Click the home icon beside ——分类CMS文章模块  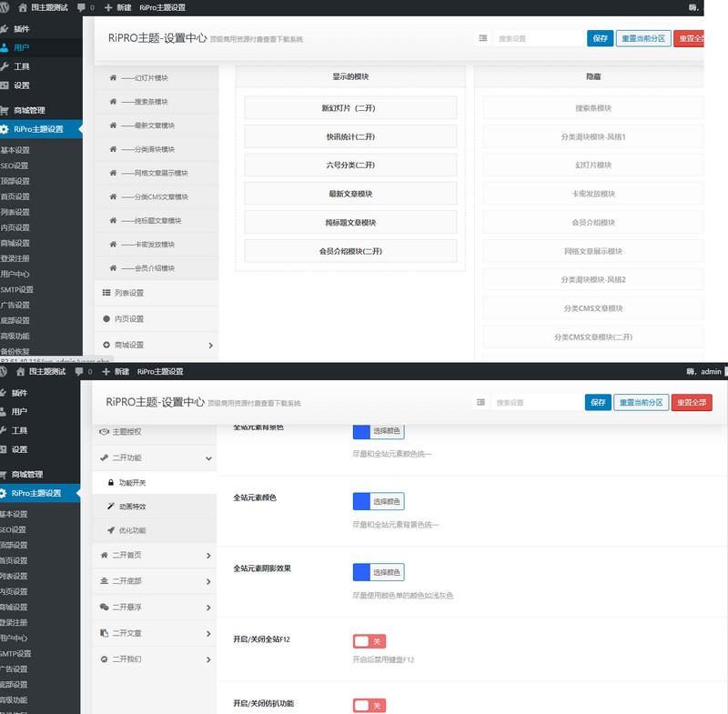point(113,196)
